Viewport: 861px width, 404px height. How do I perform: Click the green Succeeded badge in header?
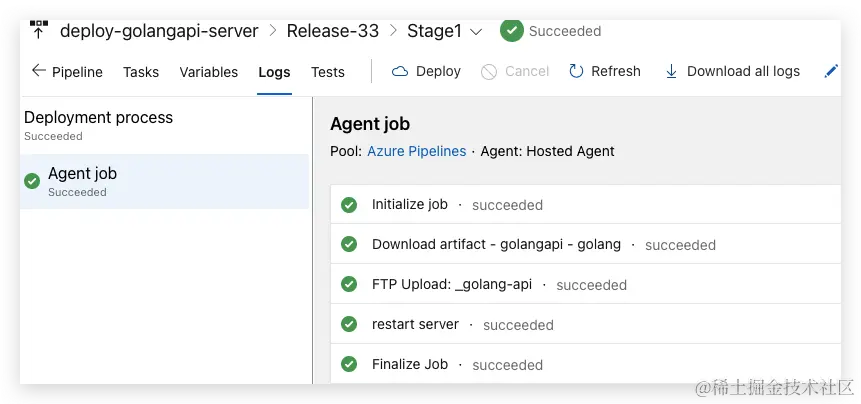512,31
